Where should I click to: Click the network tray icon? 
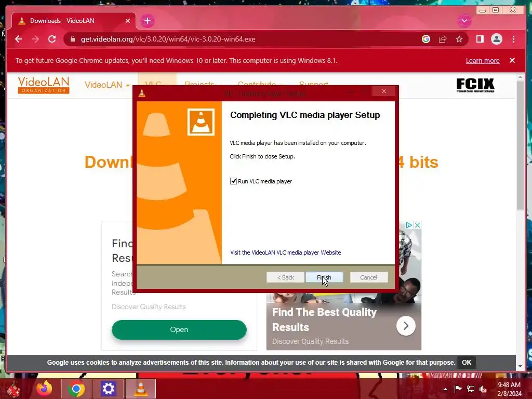(471, 389)
